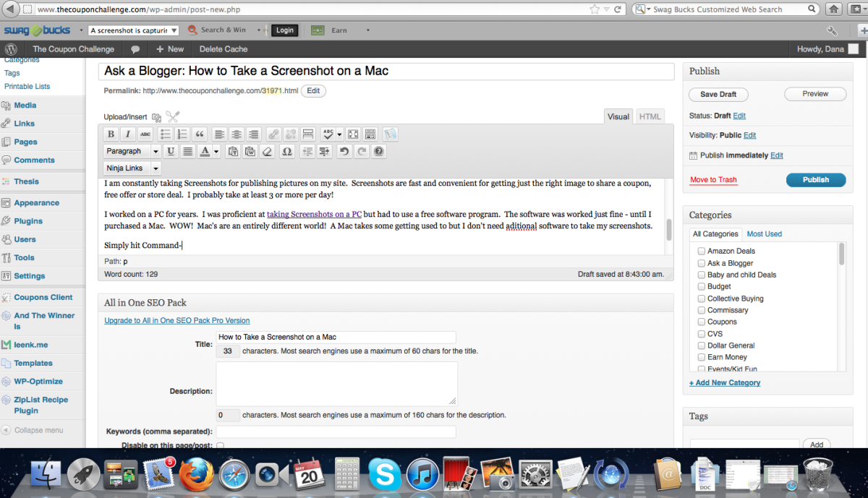The width and height of the screenshot is (868, 498).
Task: Click Upgrade to All in One SEO Pack Pro link
Action: pos(177,320)
